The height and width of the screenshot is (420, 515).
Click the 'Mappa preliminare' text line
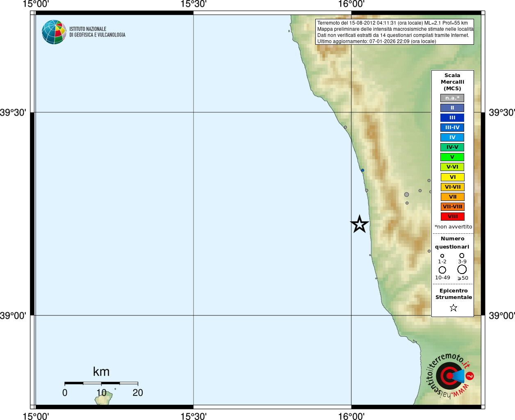pos(395,29)
